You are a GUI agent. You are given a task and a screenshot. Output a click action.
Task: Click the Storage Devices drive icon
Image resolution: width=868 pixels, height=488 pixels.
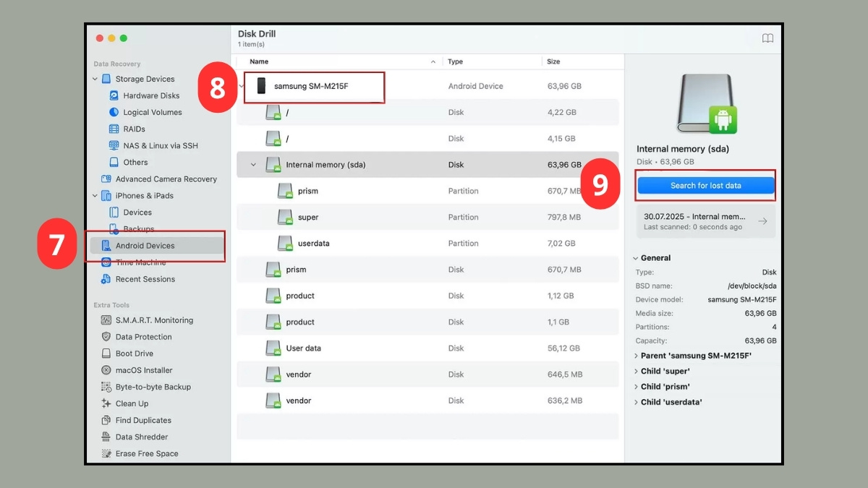point(106,79)
